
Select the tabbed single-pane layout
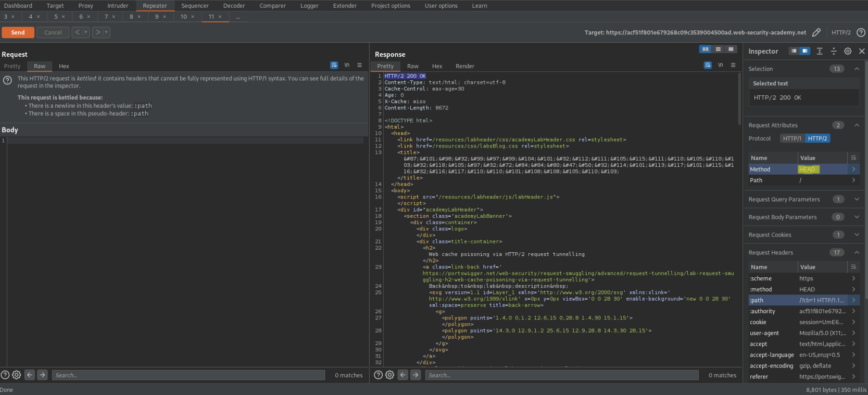pos(731,49)
